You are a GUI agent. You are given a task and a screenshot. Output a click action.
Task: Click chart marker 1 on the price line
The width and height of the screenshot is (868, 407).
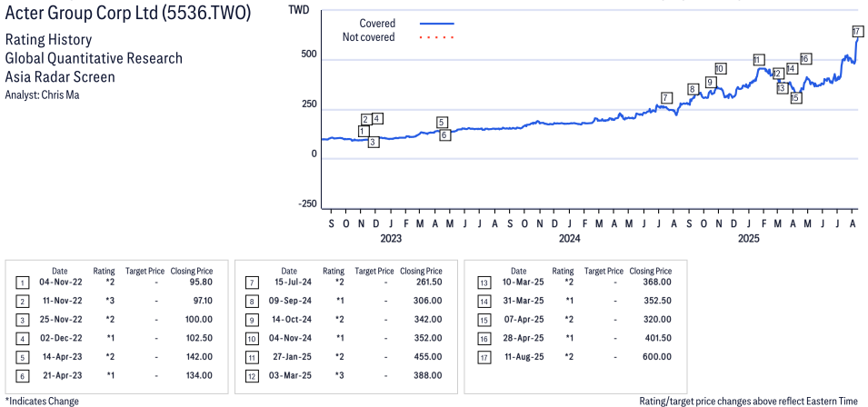[364, 131]
